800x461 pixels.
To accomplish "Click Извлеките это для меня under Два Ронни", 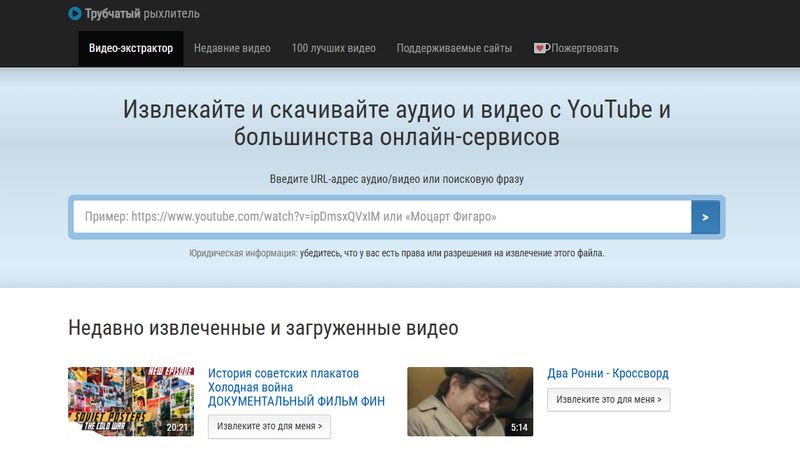I will pos(609,400).
